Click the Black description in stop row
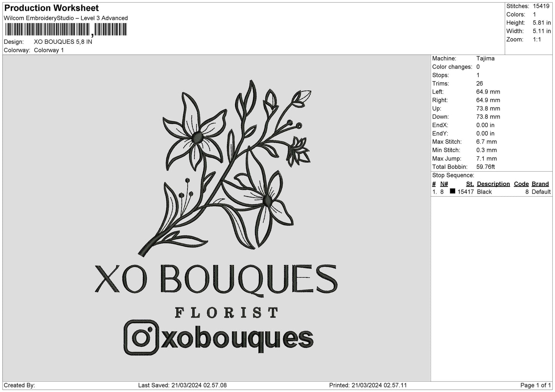555x392 pixels. pyautogui.click(x=484, y=192)
